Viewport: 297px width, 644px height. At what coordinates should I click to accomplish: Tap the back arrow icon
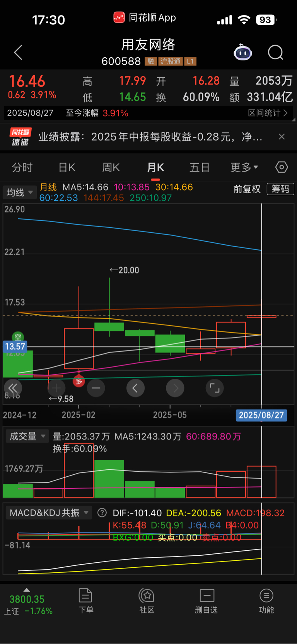(x=18, y=52)
